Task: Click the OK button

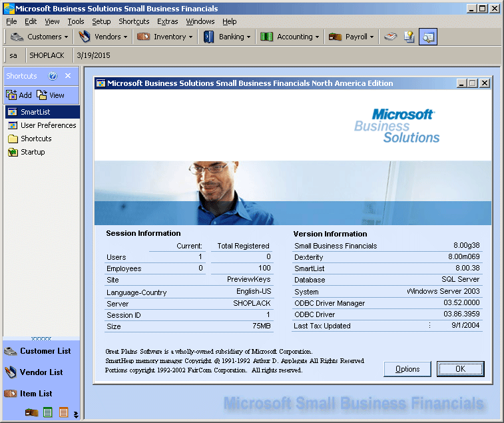Action: [460, 369]
